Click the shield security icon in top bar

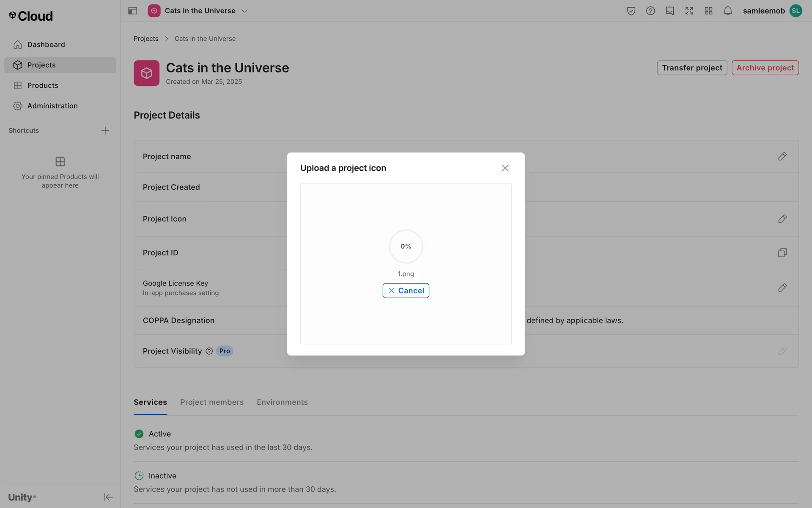631,11
